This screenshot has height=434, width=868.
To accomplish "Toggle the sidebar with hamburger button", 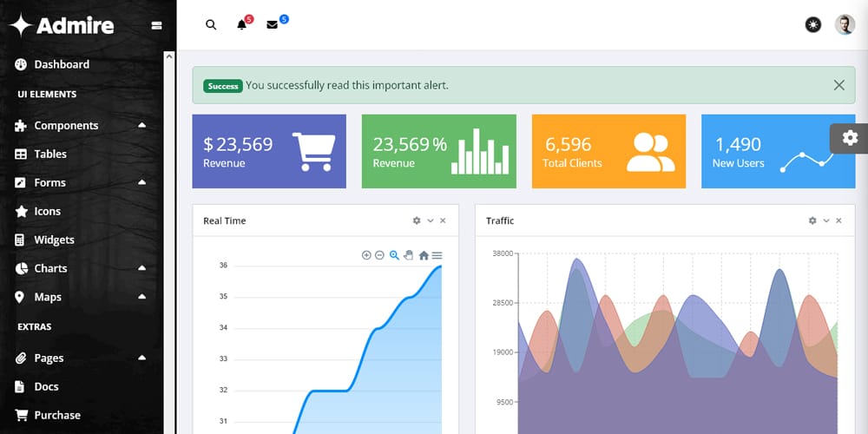I will (156, 25).
